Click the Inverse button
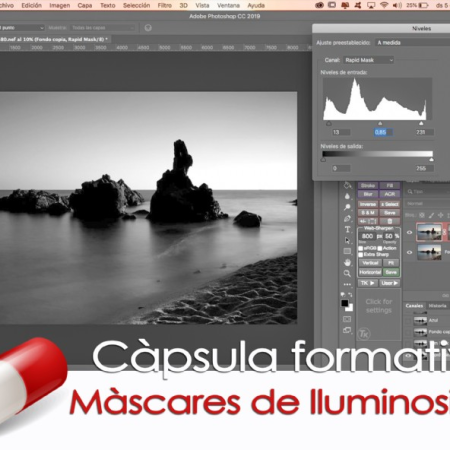 pyautogui.click(x=368, y=204)
